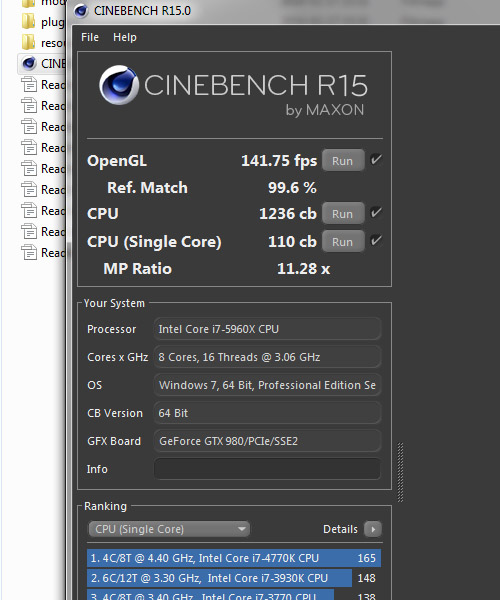This screenshot has height=600, width=500.
Task: Click the Cores x GHz field
Action: point(267,357)
